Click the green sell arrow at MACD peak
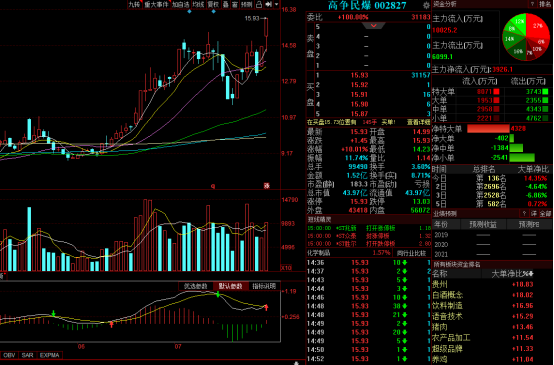Viewport: 554px width, 365px height. (x=218, y=294)
